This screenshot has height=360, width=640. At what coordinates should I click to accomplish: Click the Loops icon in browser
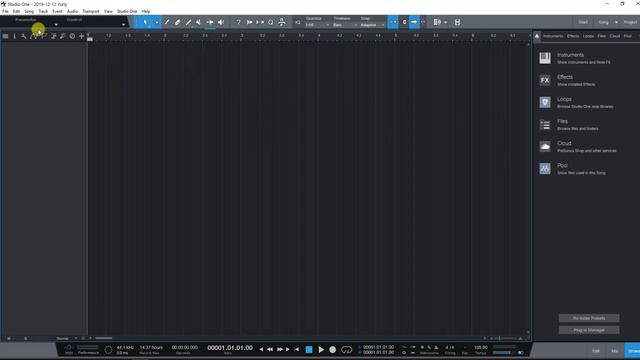(x=545, y=102)
